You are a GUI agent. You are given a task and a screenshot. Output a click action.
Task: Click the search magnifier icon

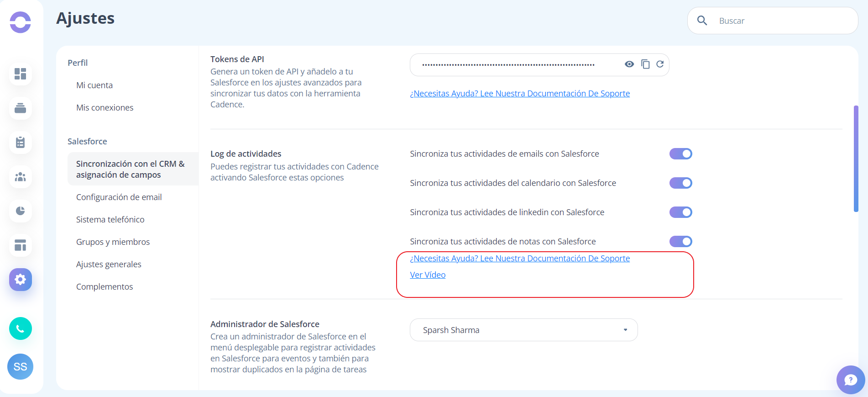[702, 21]
